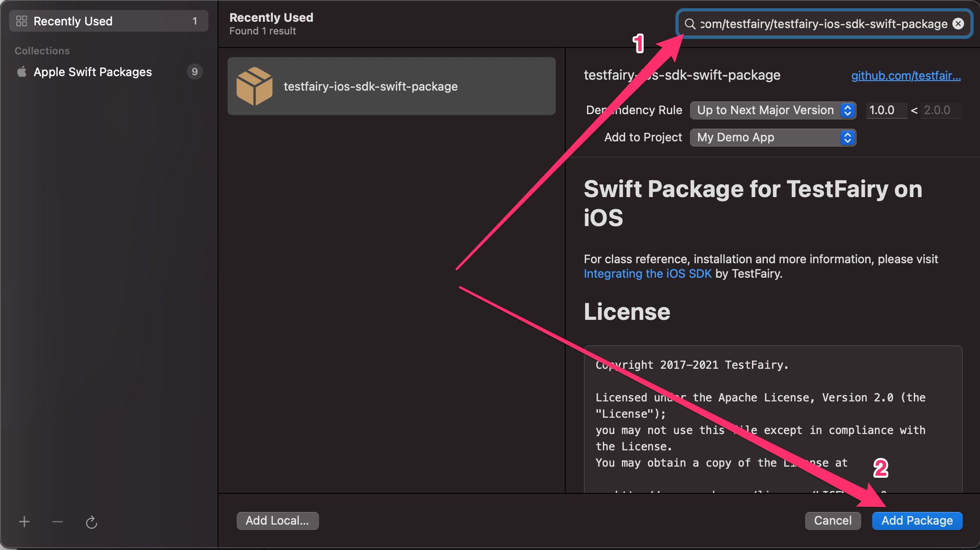The image size is (980, 550).
Task: Click the Add Local... button
Action: tap(277, 521)
